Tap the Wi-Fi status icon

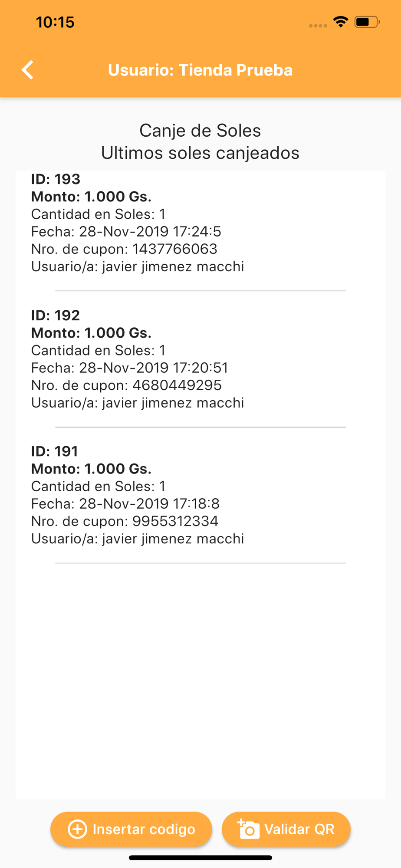click(x=341, y=21)
